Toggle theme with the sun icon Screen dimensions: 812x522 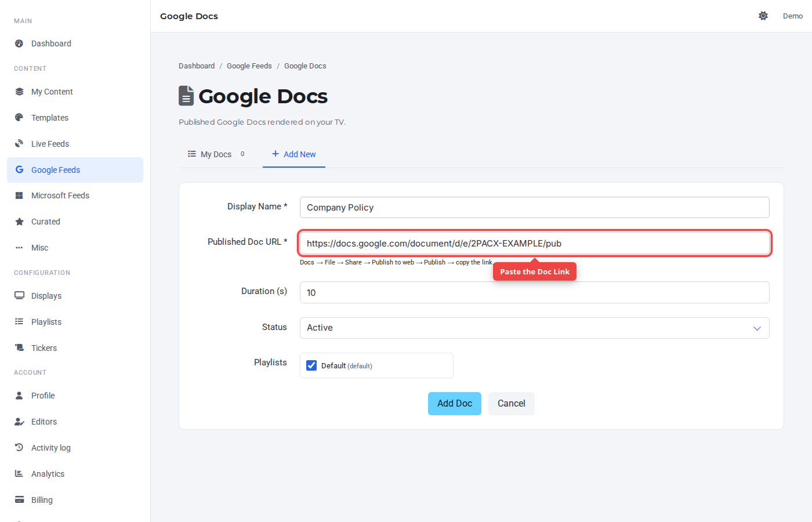[763, 16]
